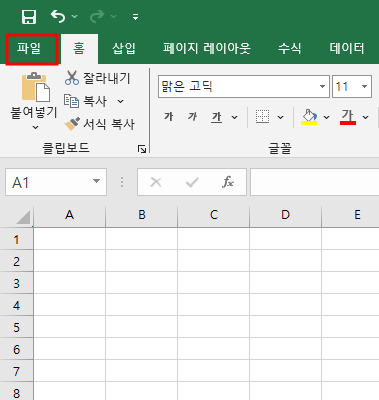Select row 6 header
379x400 pixels.
pyautogui.click(x=16, y=349)
